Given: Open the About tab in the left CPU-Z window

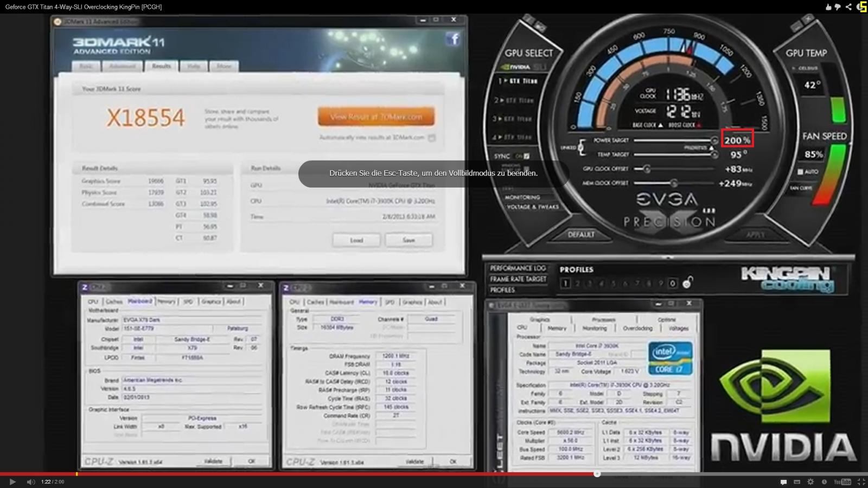Looking at the screenshot, I should 234,301.
